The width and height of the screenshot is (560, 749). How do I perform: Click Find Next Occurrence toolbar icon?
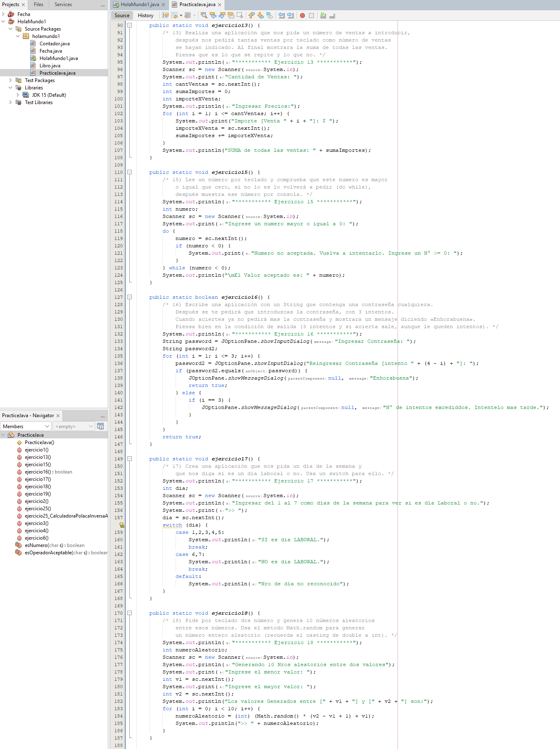(222, 16)
